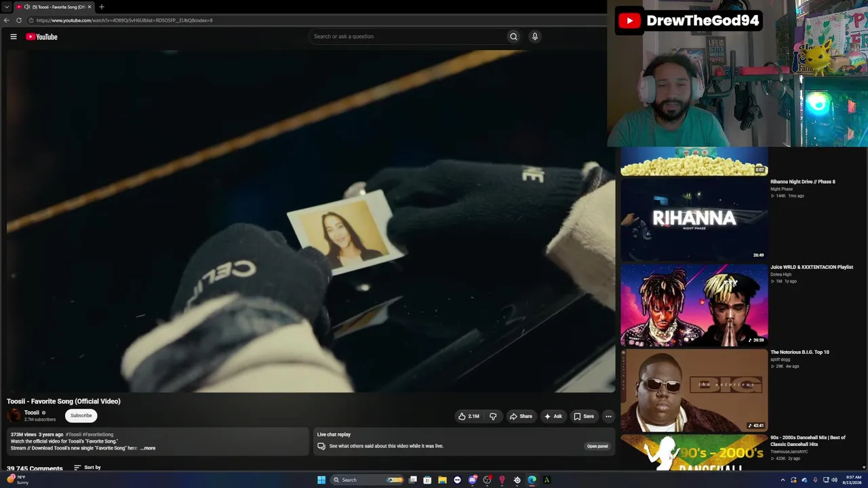Switch to Microsoft Edge on the taskbar
The width and height of the screenshot is (868, 488).
pos(532,480)
